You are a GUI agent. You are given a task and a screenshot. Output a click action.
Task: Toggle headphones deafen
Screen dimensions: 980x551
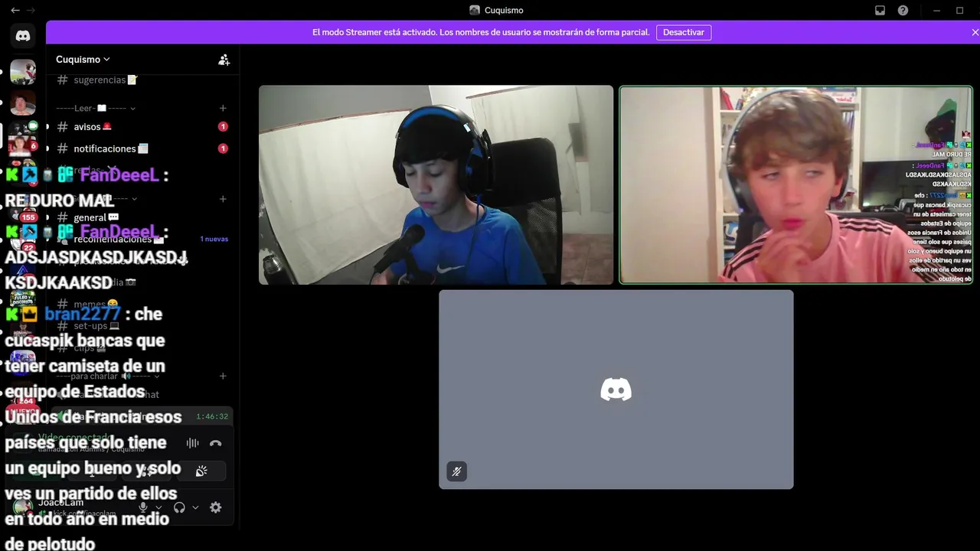[179, 507]
